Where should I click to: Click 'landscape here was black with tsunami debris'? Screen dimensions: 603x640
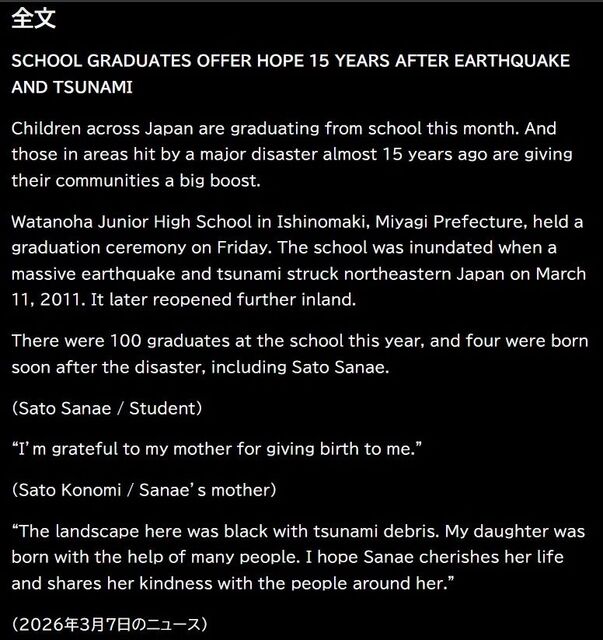point(247,531)
